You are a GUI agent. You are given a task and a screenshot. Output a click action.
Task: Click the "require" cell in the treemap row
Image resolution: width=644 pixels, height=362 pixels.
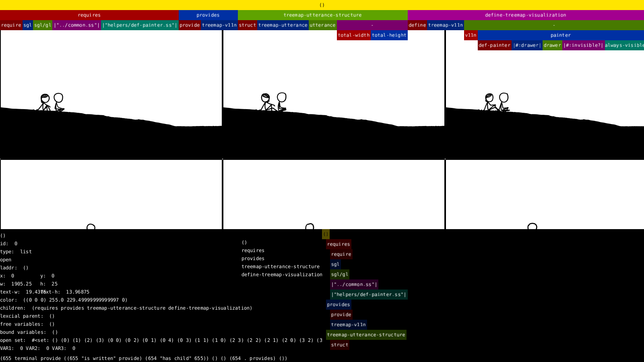11,25
